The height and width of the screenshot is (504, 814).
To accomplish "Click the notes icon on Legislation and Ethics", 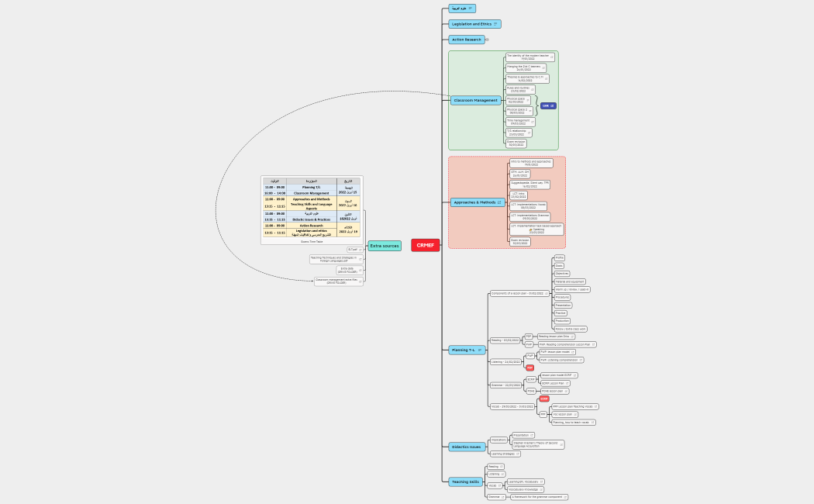I will tap(495, 24).
